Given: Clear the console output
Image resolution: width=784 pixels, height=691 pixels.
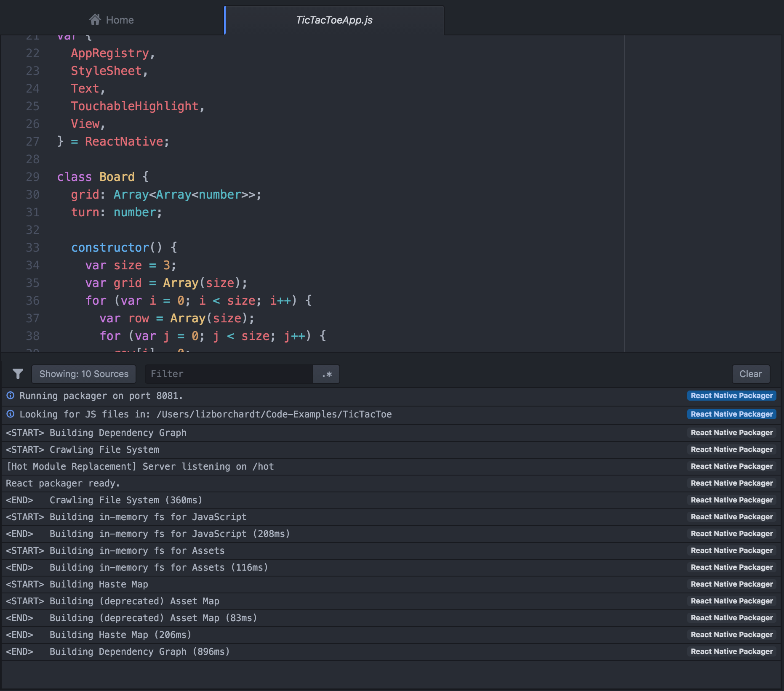Looking at the screenshot, I should click(x=751, y=374).
